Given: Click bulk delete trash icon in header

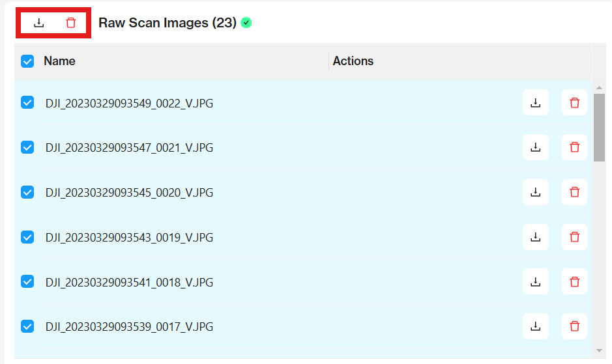Looking at the screenshot, I should (x=71, y=23).
